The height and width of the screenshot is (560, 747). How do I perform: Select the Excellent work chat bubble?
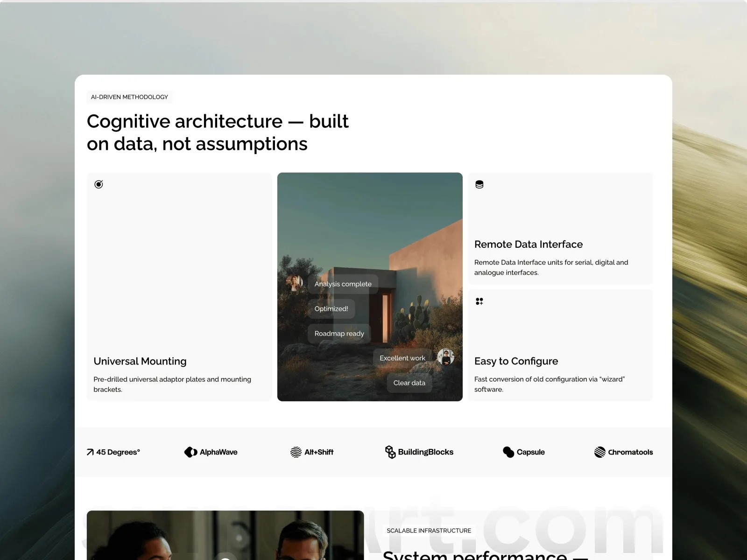pos(402,358)
